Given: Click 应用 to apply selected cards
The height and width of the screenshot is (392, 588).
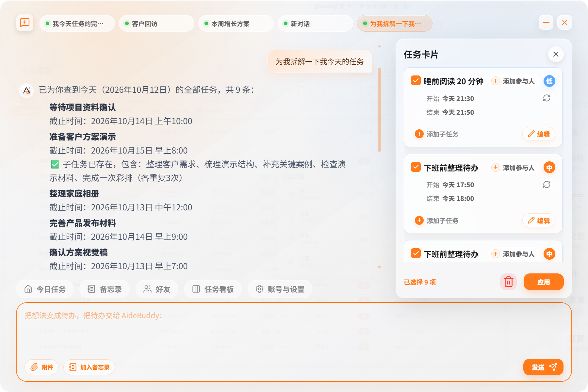Looking at the screenshot, I should tap(544, 282).
